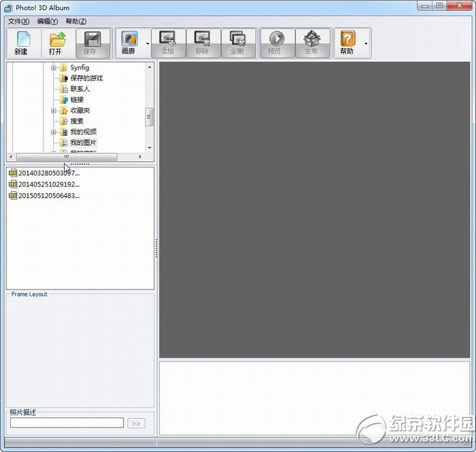
Task: Click the folder tree scroll-down arrow
Action: pyautogui.click(x=150, y=147)
